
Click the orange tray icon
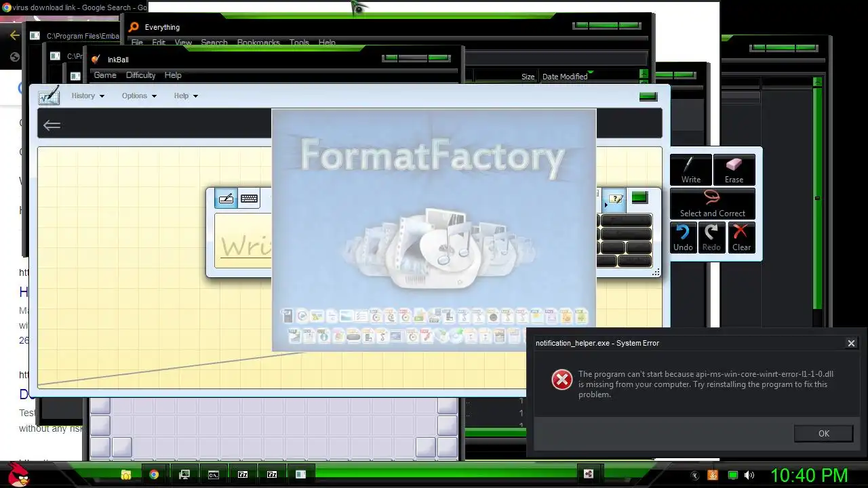[713, 475]
